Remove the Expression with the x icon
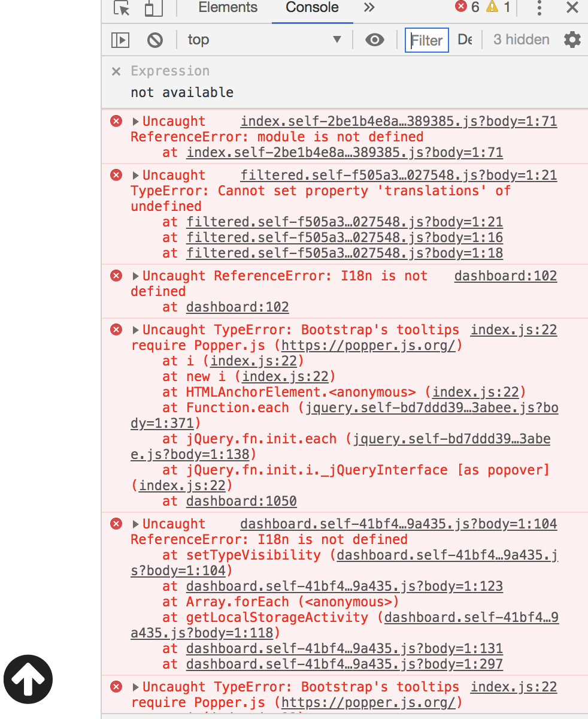Image resolution: width=588 pixels, height=719 pixels. [x=116, y=71]
